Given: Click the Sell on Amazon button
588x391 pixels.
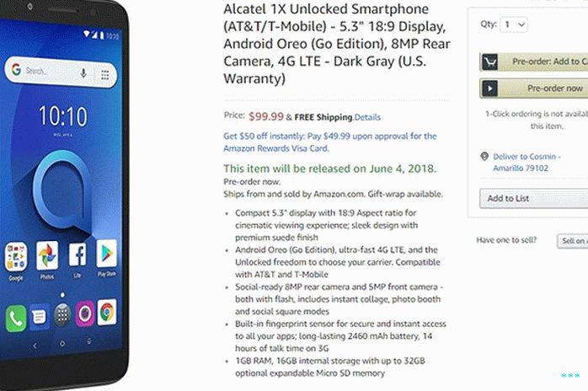Looking at the screenshot, I should pos(573,241).
